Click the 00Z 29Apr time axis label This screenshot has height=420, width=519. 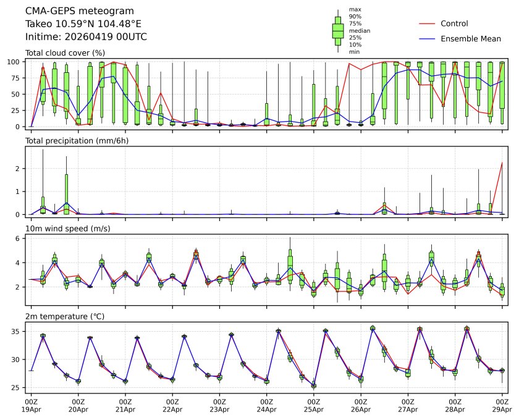[x=502, y=405]
